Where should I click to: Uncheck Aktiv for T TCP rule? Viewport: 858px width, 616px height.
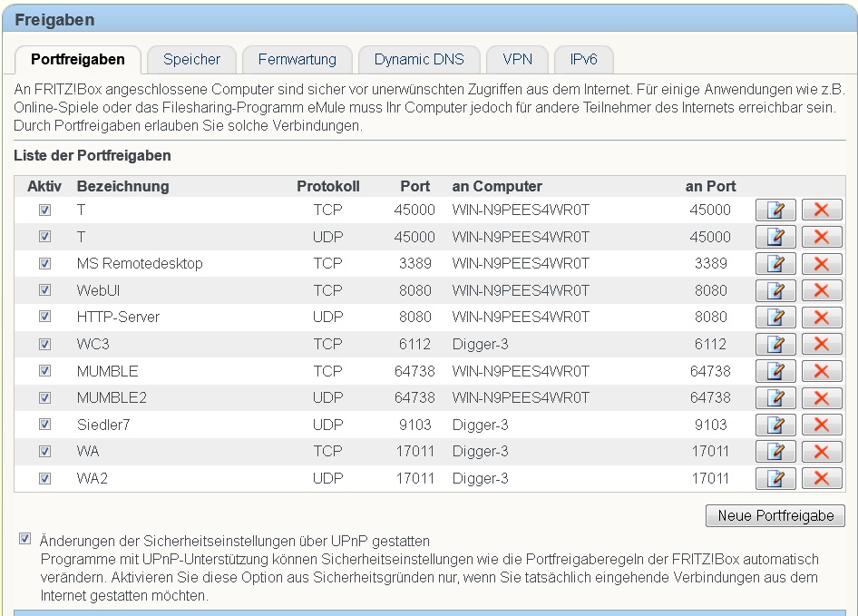[x=44, y=210]
